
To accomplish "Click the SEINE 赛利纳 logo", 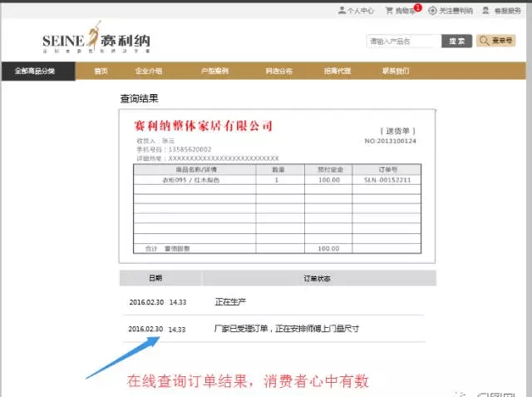I will coord(96,37).
